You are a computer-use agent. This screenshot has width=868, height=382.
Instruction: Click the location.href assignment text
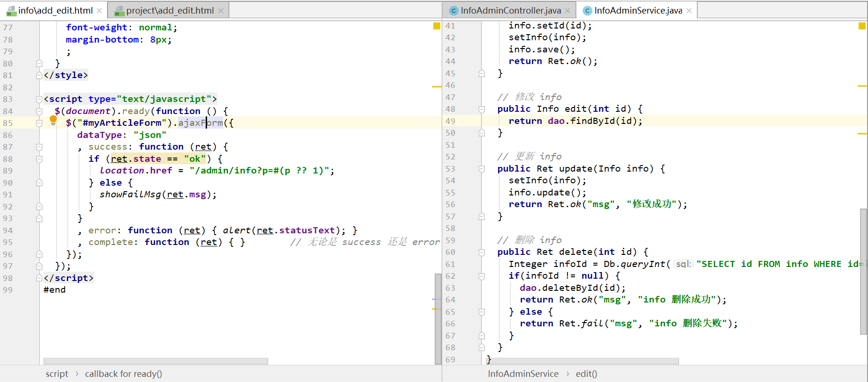point(217,171)
